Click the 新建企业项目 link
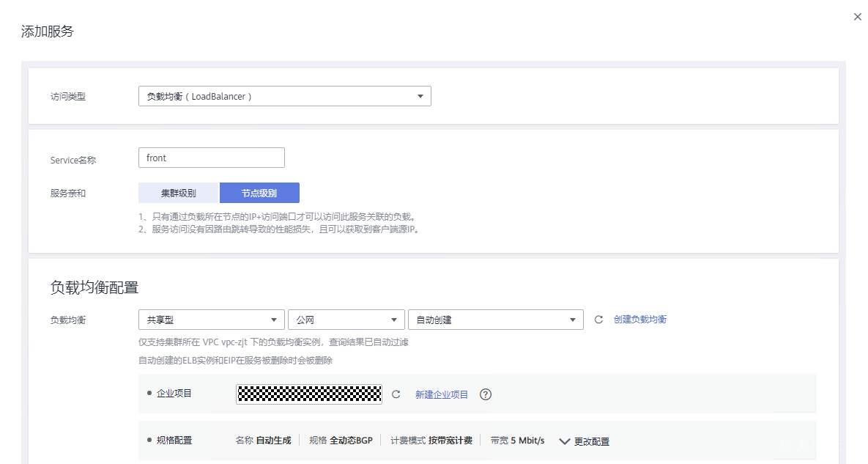The image size is (868, 464). point(442,394)
